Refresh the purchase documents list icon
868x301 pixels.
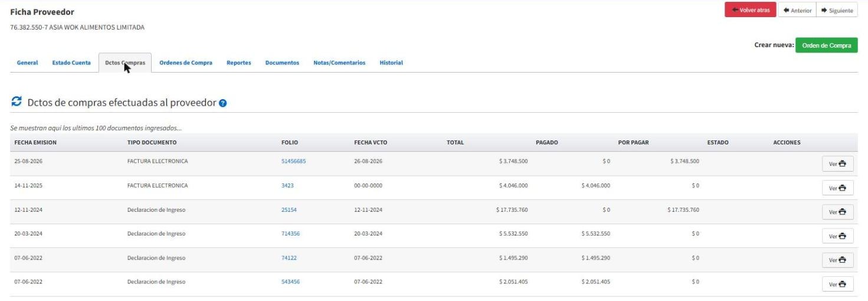[15, 102]
